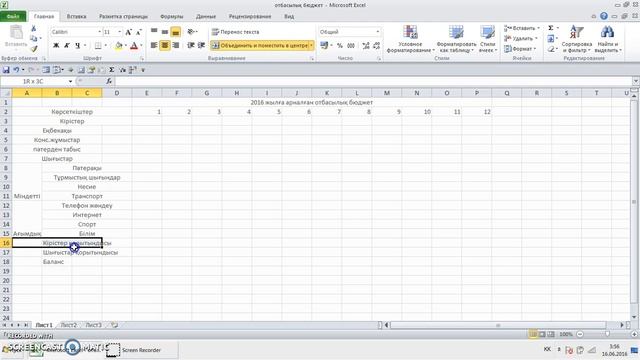Select cell containing Баланс
The height and width of the screenshot is (360, 640).
pyautogui.click(x=57, y=262)
